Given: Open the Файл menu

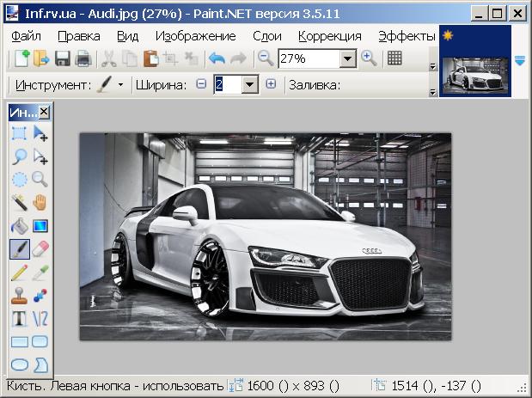Looking at the screenshot, I should pos(28,36).
